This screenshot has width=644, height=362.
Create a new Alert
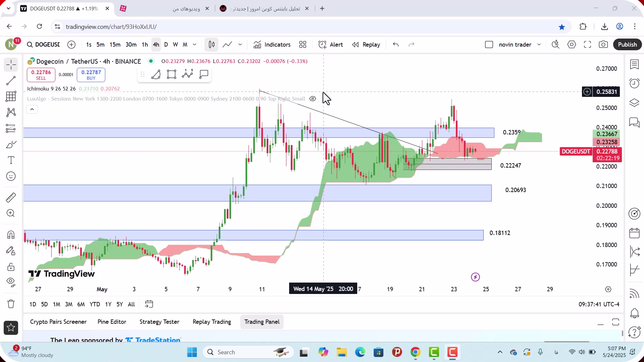tap(331, 45)
